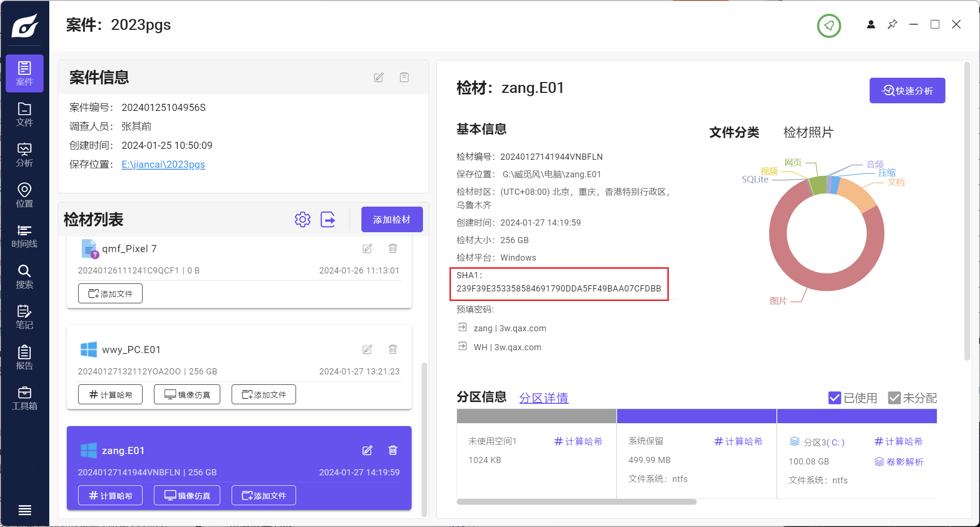Viewport: 980px width, 527px height.
Task: Select the 文档 segment in donut chart
Action: [x=857, y=193]
